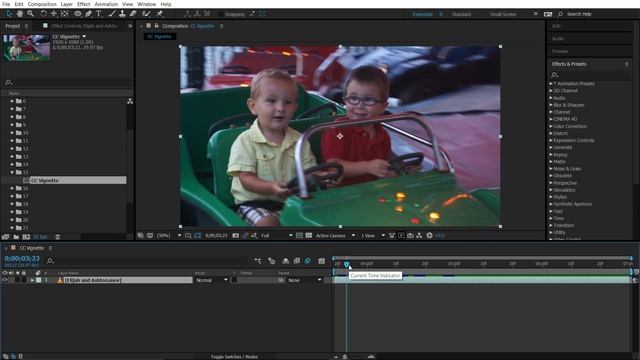This screenshot has height=360, width=640.
Task: Select the Clone Stamp tool
Action: [x=122, y=14]
